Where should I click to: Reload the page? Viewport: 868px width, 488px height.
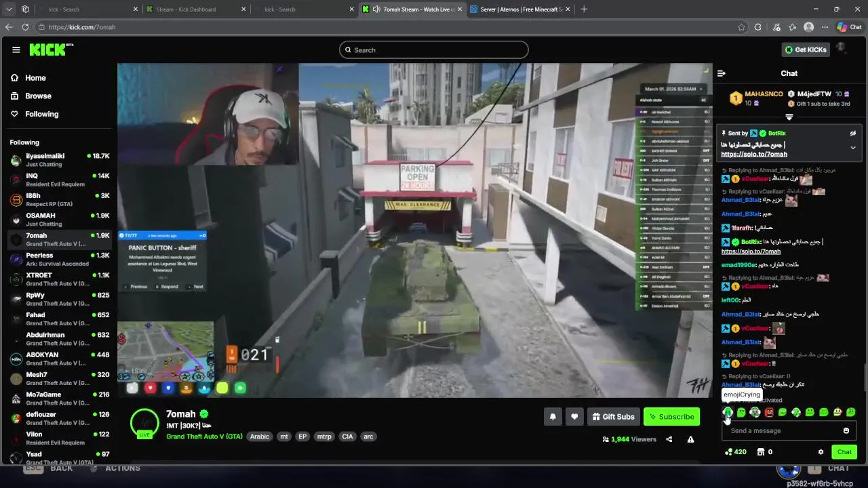coord(25,27)
